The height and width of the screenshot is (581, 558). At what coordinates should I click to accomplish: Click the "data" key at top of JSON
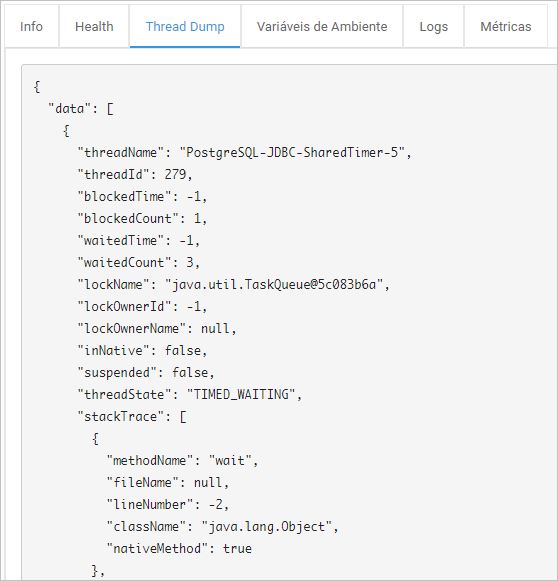click(x=70, y=109)
